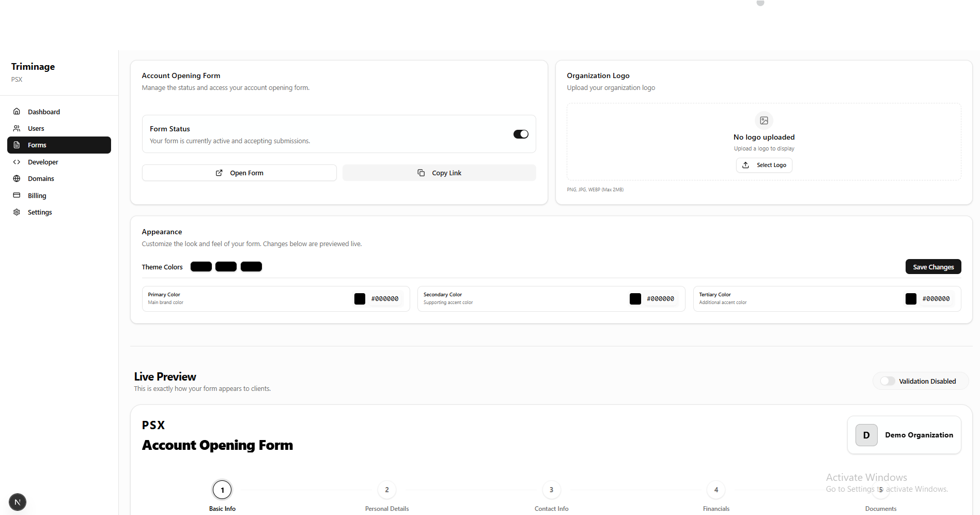Click the Users people icon
The height and width of the screenshot is (515, 980).
click(x=17, y=128)
